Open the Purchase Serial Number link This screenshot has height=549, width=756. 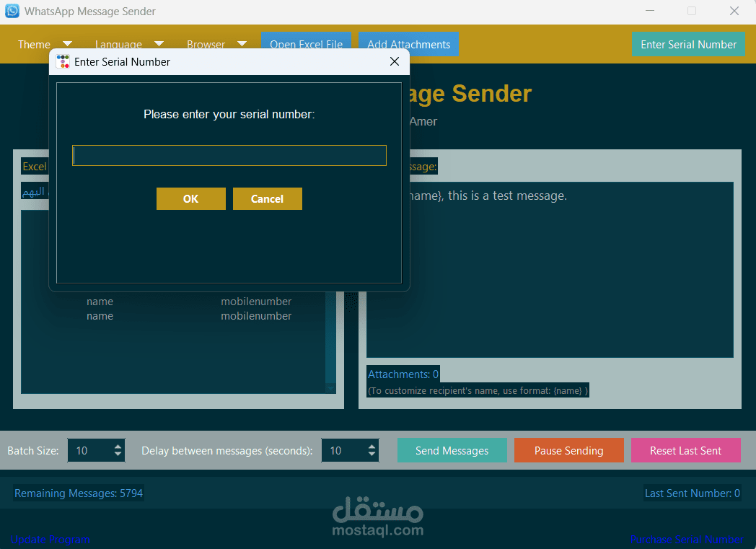click(x=687, y=540)
